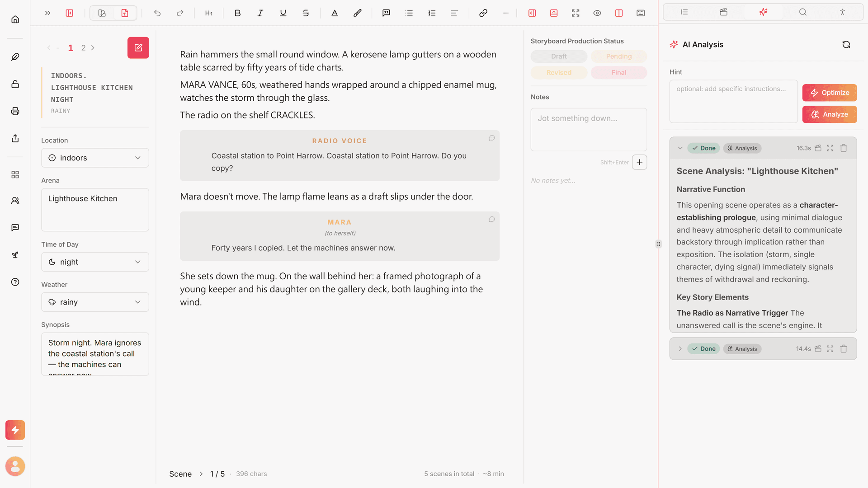Toggle numbered list

point(432,13)
